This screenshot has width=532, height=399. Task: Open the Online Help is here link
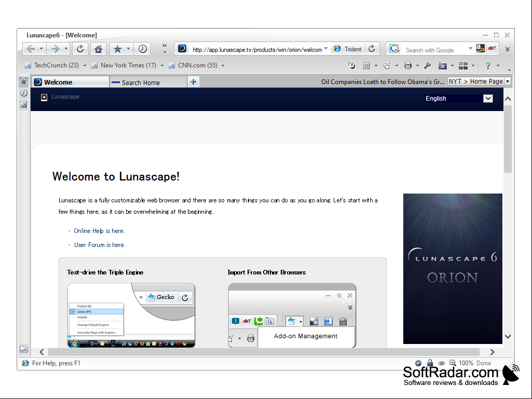tap(100, 231)
